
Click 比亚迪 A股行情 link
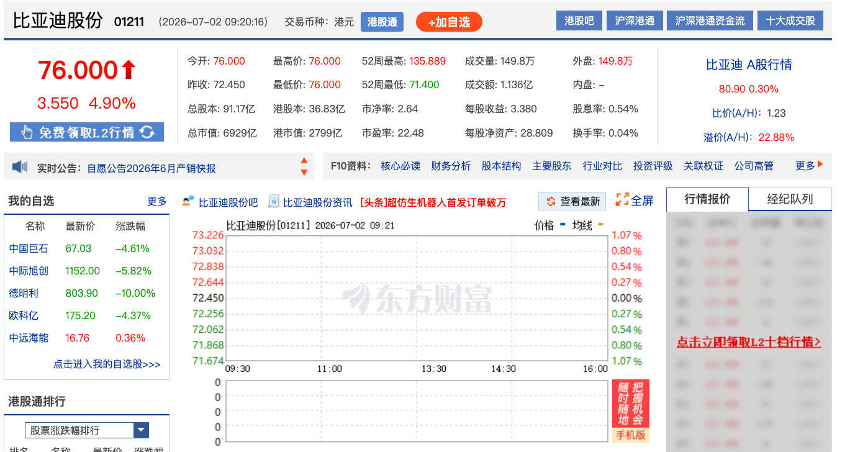[749, 65]
